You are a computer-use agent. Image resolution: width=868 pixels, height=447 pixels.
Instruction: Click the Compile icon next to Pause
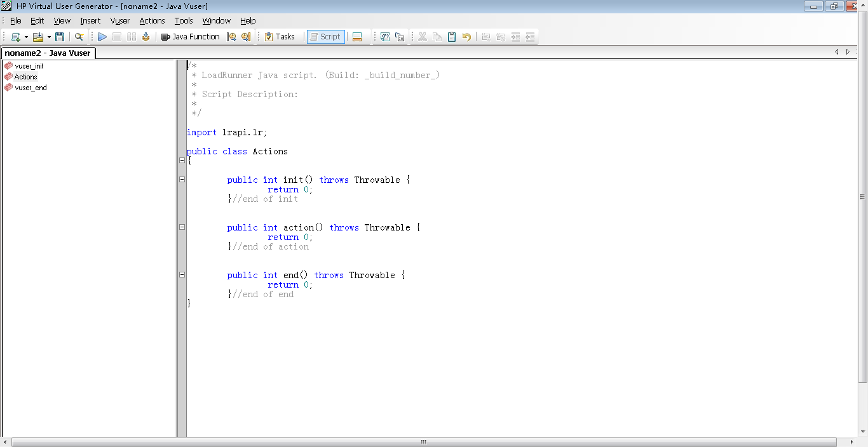coord(146,37)
